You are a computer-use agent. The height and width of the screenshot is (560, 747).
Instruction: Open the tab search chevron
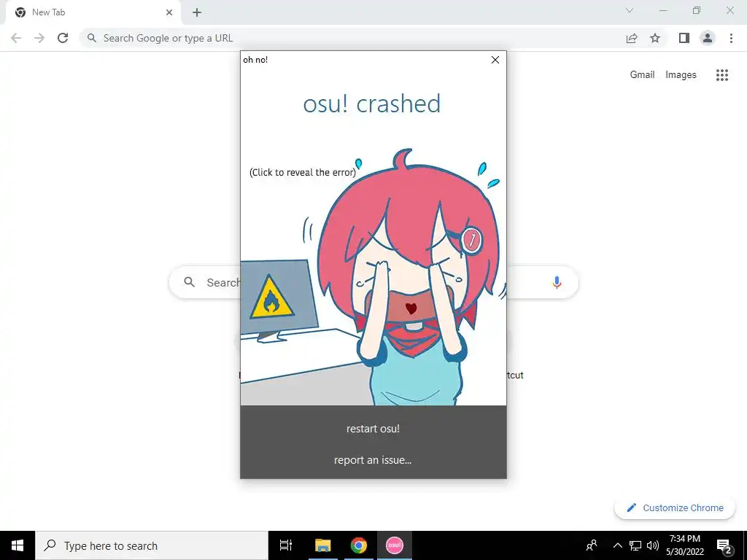pyautogui.click(x=630, y=10)
